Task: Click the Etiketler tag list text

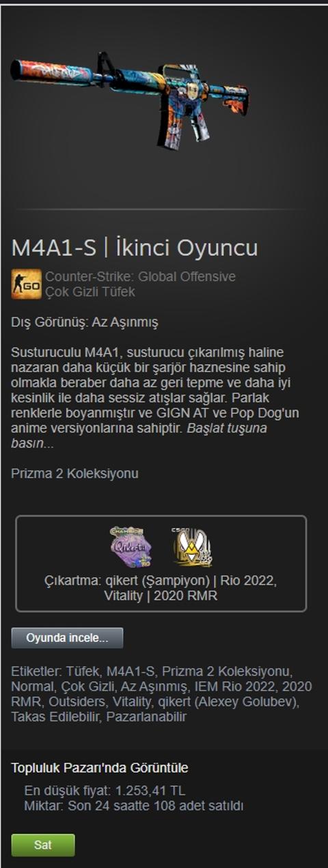Action: tap(161, 693)
